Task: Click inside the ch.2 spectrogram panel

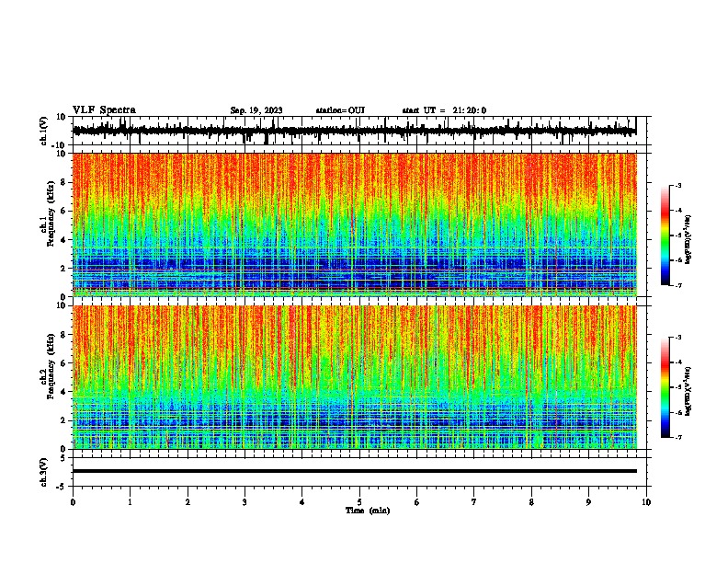Action: 355,377
